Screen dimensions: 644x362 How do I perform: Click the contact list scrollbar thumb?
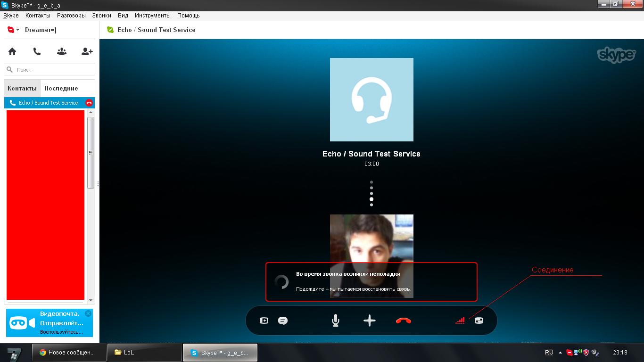[x=91, y=153]
